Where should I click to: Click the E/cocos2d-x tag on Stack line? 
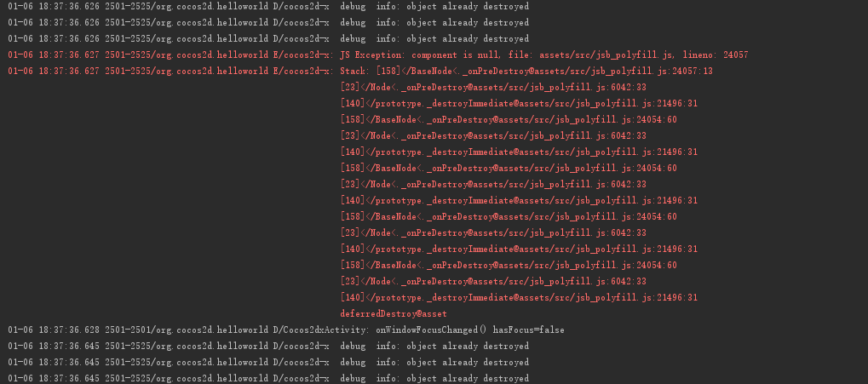coord(302,71)
